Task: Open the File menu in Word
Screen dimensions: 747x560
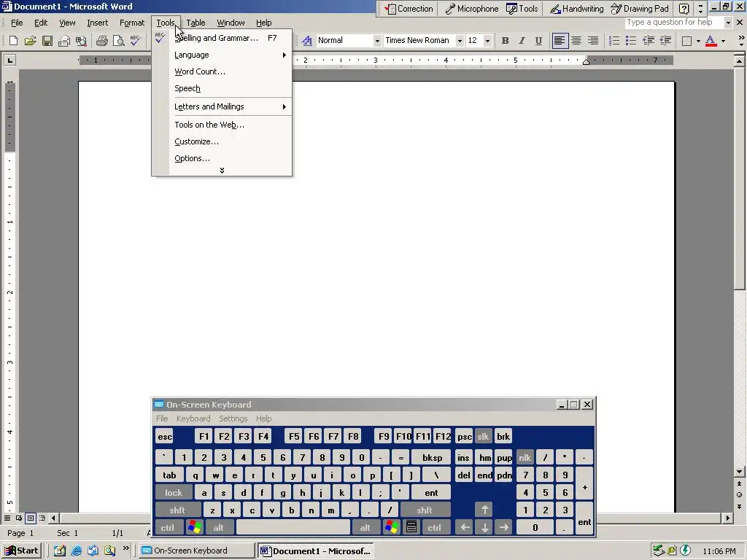Action: coord(18,23)
